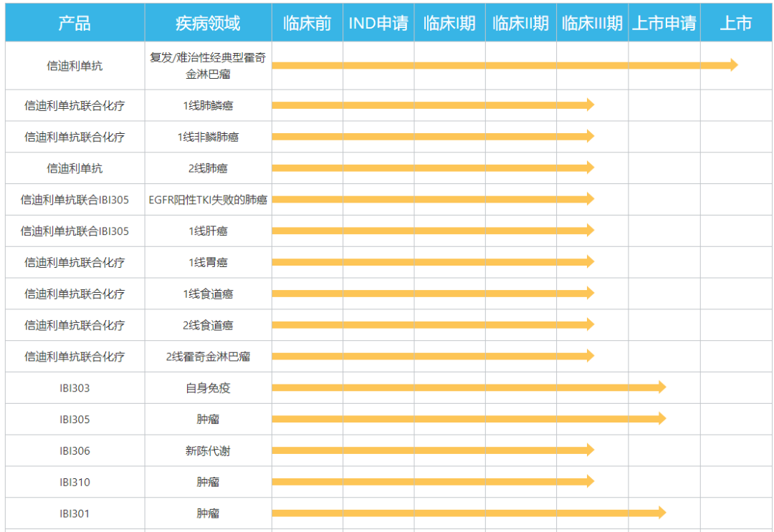Click the IBI303 product cell
This screenshot has height=532, width=774.
coord(75,388)
